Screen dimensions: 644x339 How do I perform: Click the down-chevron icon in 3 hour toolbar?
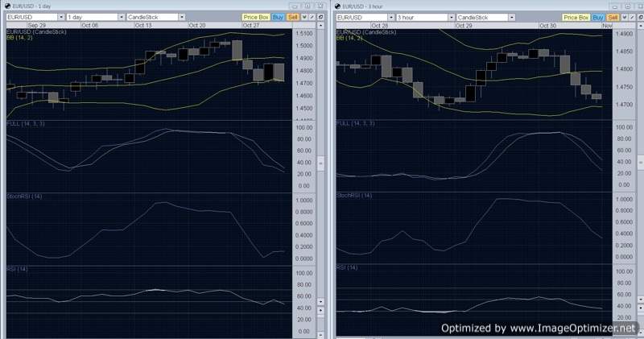pos(625,18)
